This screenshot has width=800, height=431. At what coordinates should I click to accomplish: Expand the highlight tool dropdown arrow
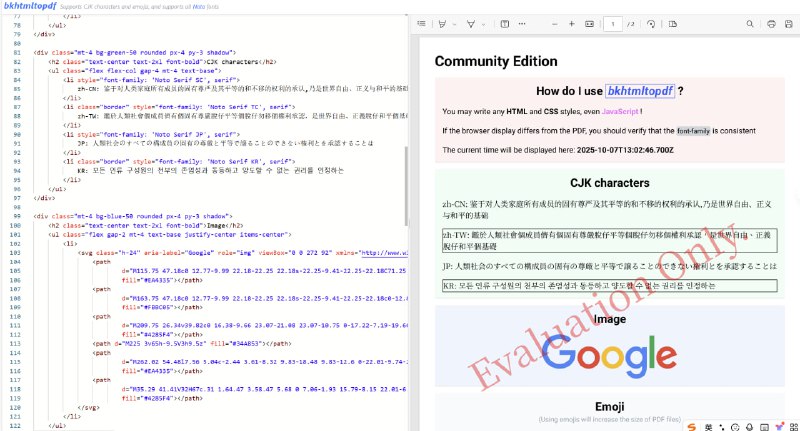pos(454,24)
